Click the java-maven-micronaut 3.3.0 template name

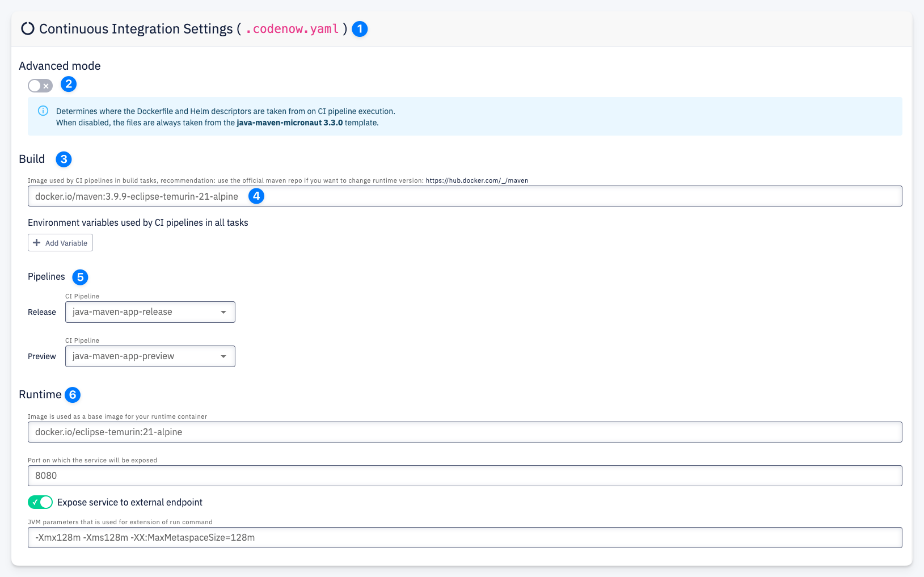(290, 123)
